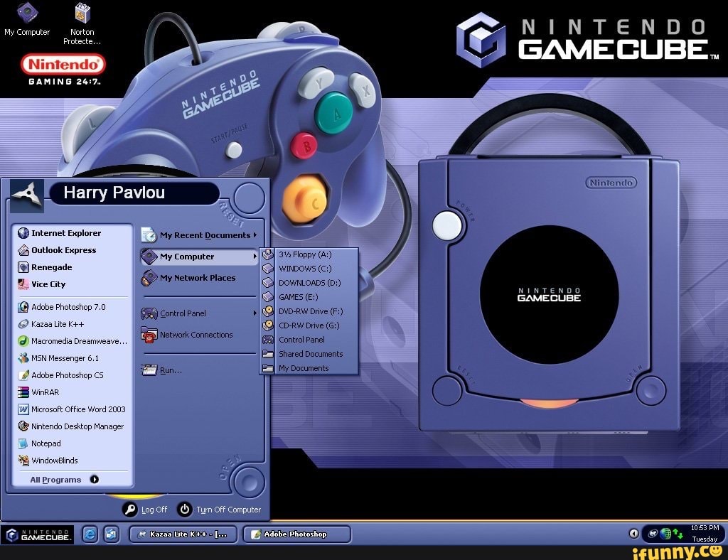The width and height of the screenshot is (728, 560).
Task: Launch Adobe Photoshop 7.0 from Start menu
Action: click(63, 306)
